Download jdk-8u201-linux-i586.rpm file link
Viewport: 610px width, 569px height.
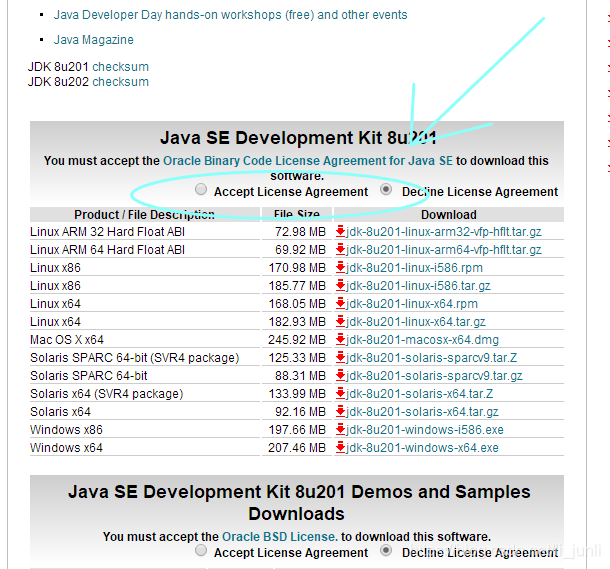(x=414, y=268)
